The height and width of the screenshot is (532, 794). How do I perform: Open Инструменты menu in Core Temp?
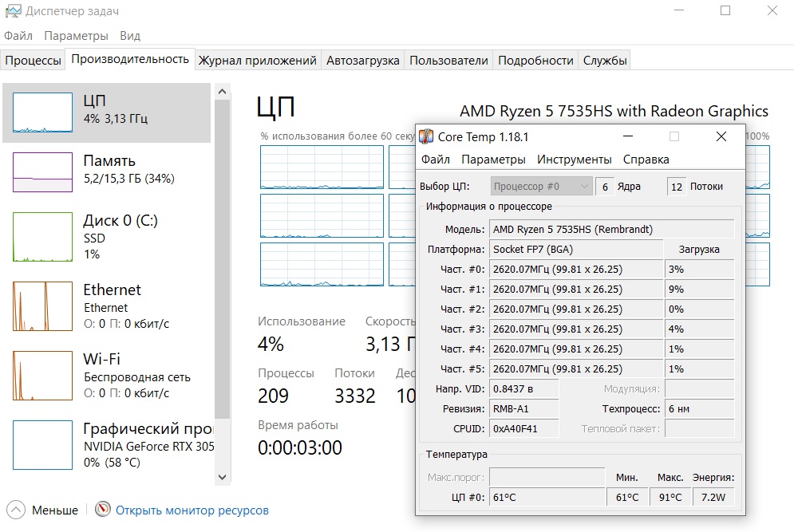575,160
